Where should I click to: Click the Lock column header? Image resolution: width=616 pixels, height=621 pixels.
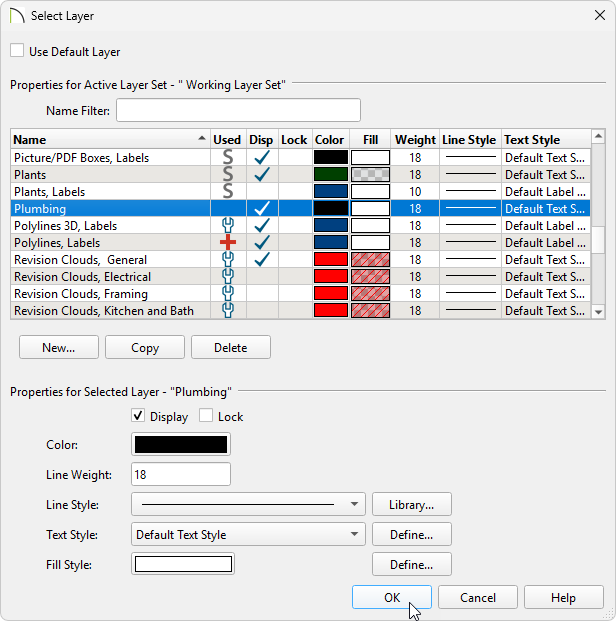294,139
